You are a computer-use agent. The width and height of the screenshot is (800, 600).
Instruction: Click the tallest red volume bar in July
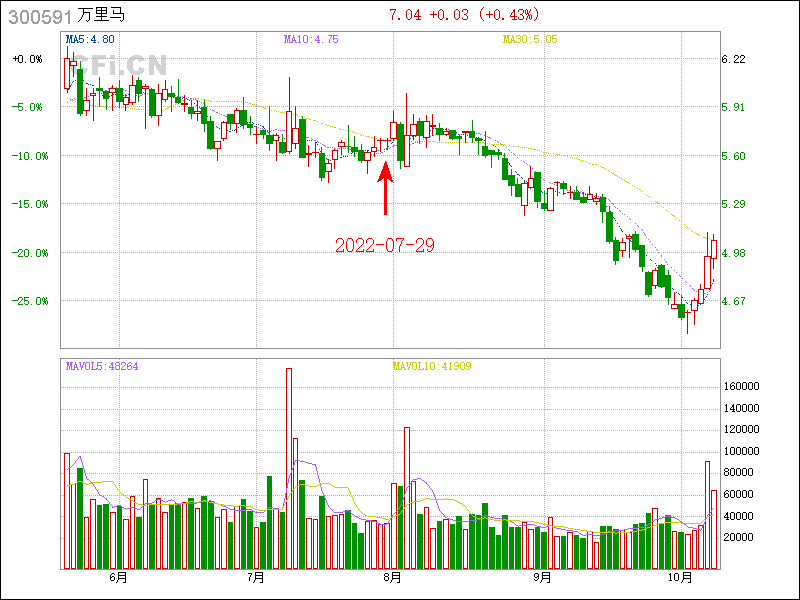click(288, 468)
